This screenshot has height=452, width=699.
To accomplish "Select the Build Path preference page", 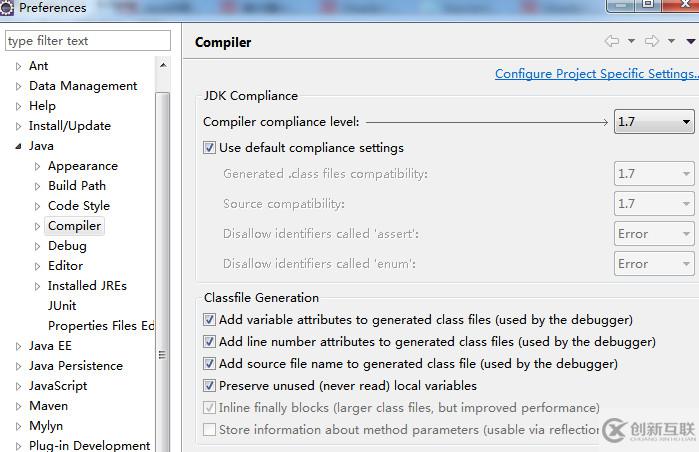I will 77,186.
